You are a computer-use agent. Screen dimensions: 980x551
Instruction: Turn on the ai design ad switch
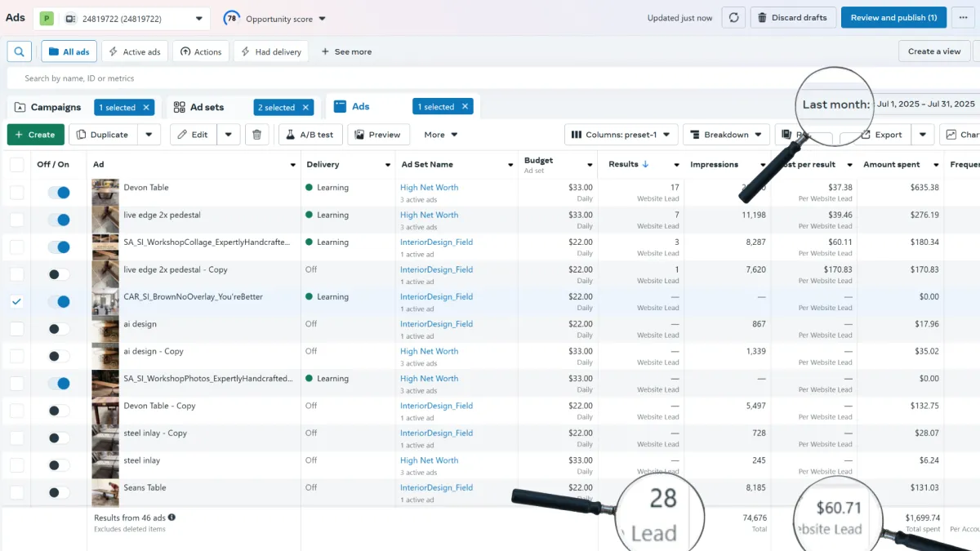click(59, 329)
